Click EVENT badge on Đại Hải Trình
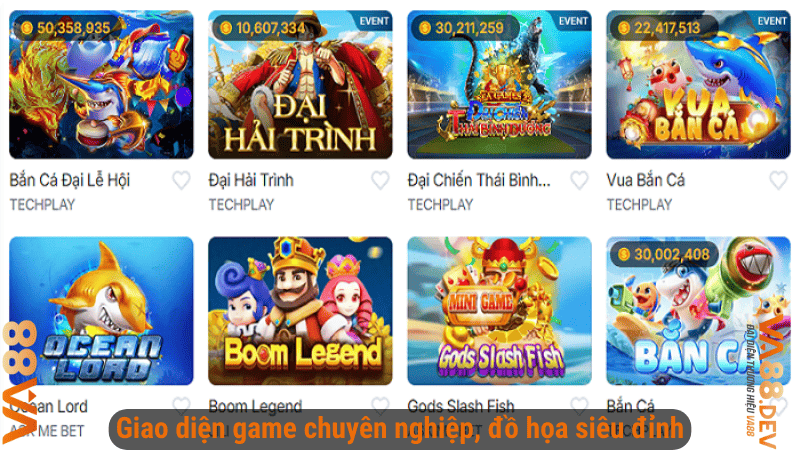This screenshot has width=800, height=450. point(373,21)
